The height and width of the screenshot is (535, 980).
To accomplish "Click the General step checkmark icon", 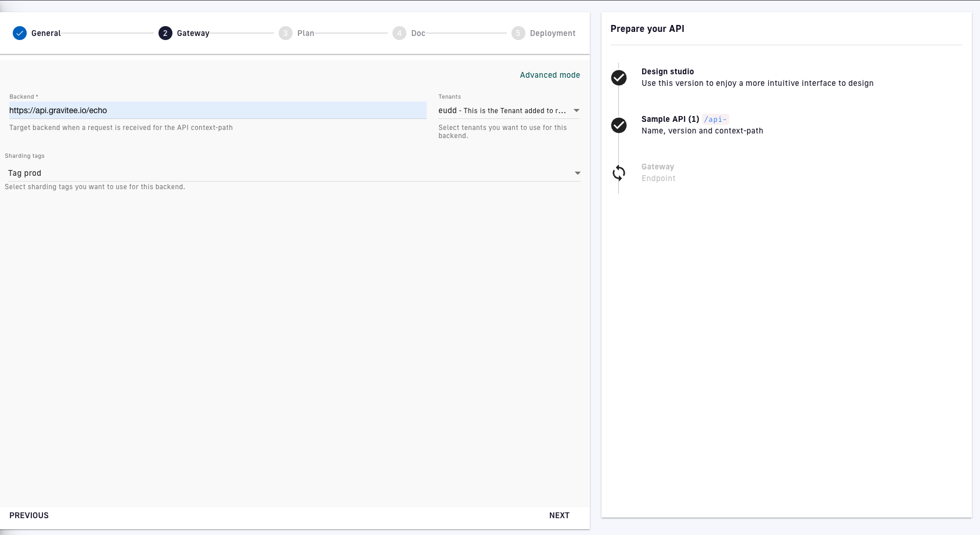I will pos(20,33).
